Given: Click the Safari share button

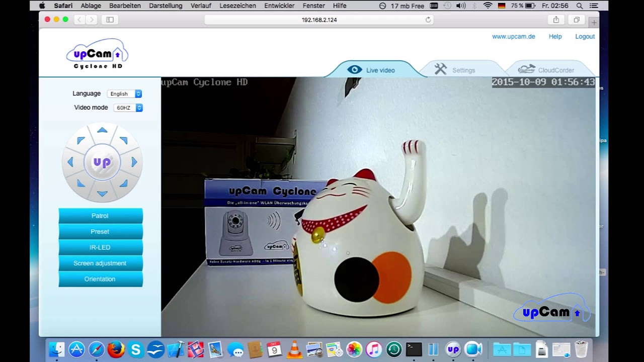Looking at the screenshot, I should click(556, 20).
